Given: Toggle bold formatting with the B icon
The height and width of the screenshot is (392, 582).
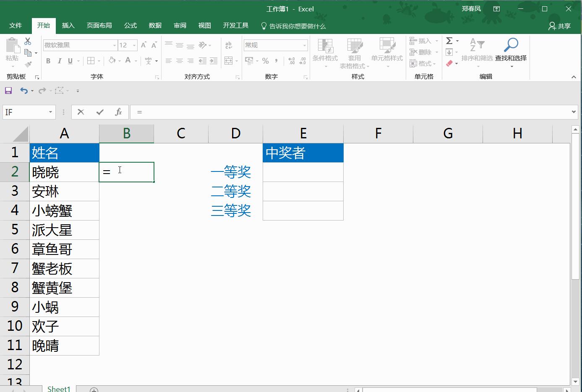Looking at the screenshot, I should pyautogui.click(x=48, y=61).
